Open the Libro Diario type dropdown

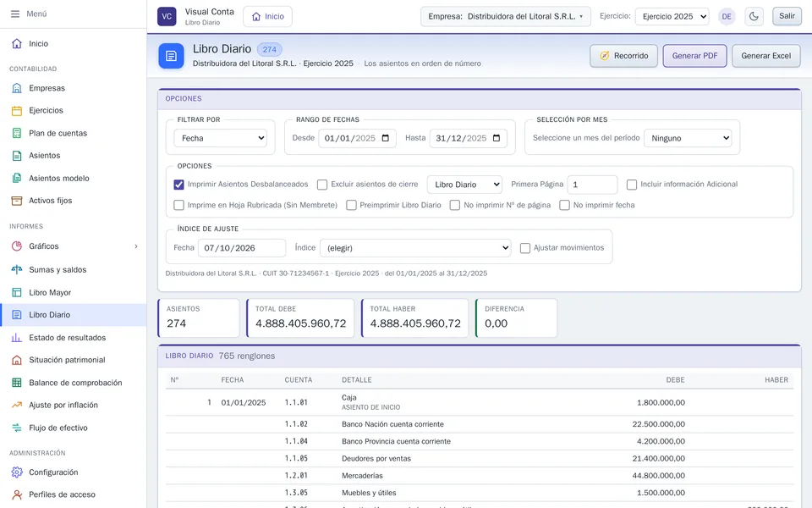464,185
